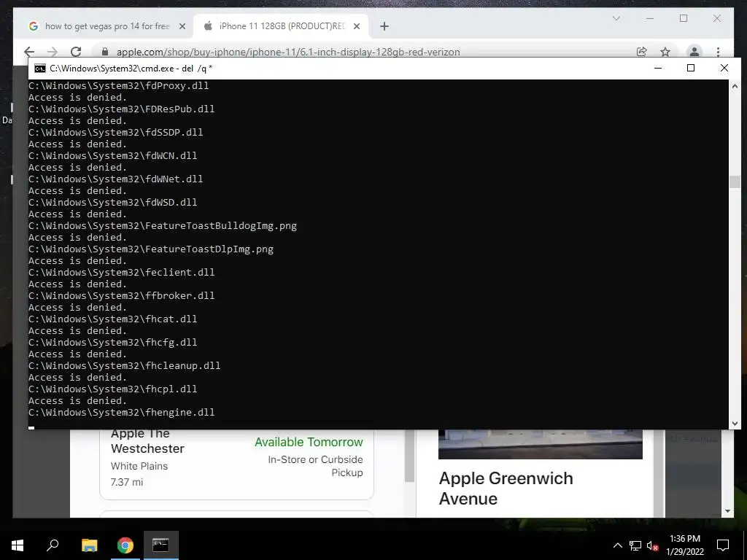
Task: Click line 'C:\Windows\System32\fhcat.dll'
Action: tap(113, 319)
